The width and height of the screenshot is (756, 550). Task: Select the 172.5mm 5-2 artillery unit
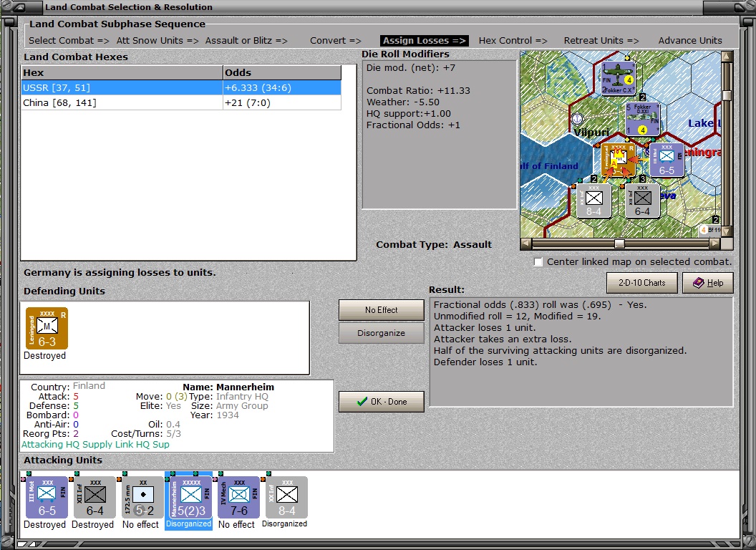(142, 498)
